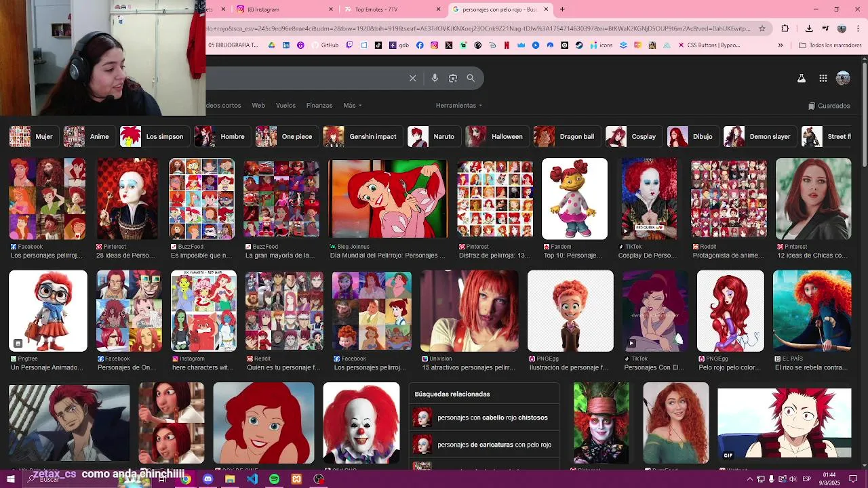Open Chrome downloads
Viewport: 868px width, 488px height.
809,28
